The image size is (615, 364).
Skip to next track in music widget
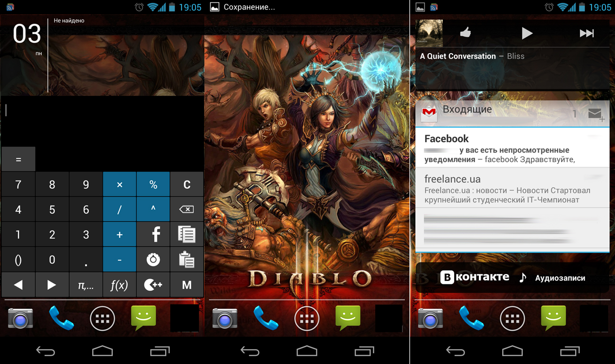pos(587,33)
